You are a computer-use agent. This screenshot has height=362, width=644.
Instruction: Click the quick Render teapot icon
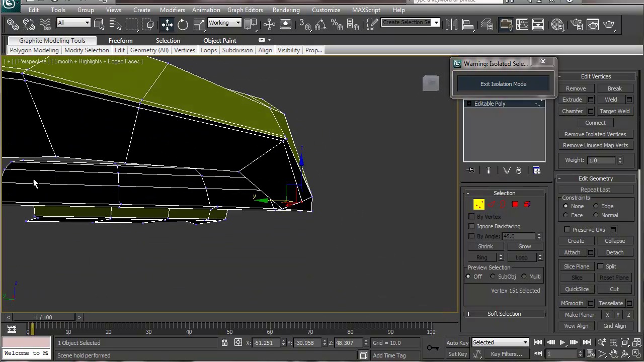609,24
